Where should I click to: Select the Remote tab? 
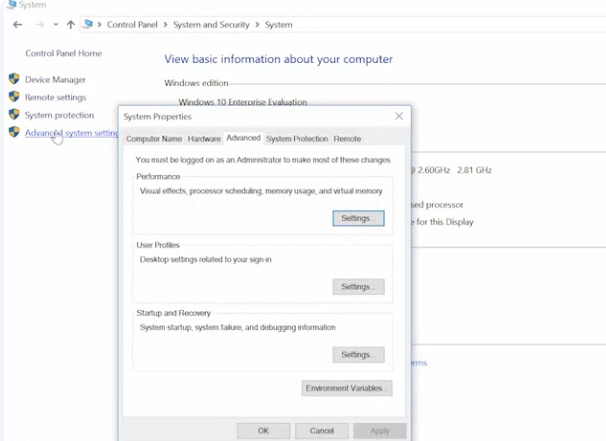pos(347,139)
